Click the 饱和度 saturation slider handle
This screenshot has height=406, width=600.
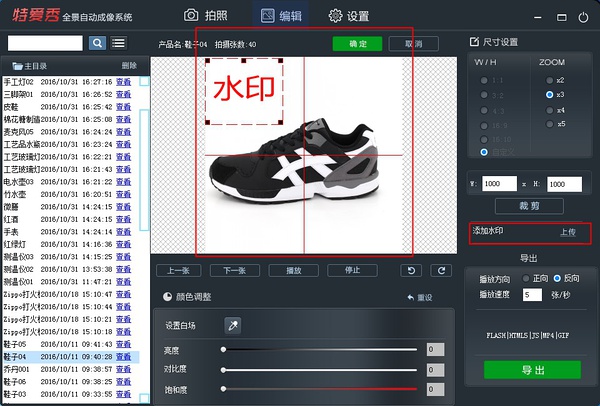pyautogui.click(x=223, y=389)
